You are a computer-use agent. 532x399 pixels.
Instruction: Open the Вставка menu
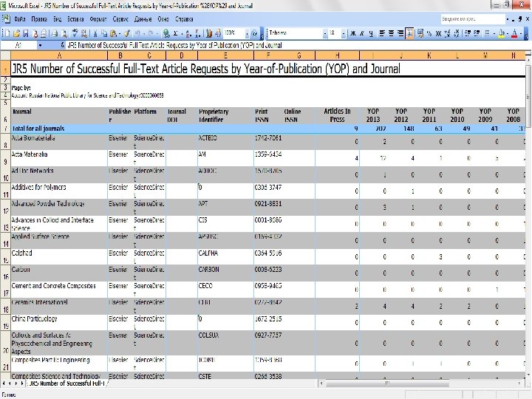point(75,19)
